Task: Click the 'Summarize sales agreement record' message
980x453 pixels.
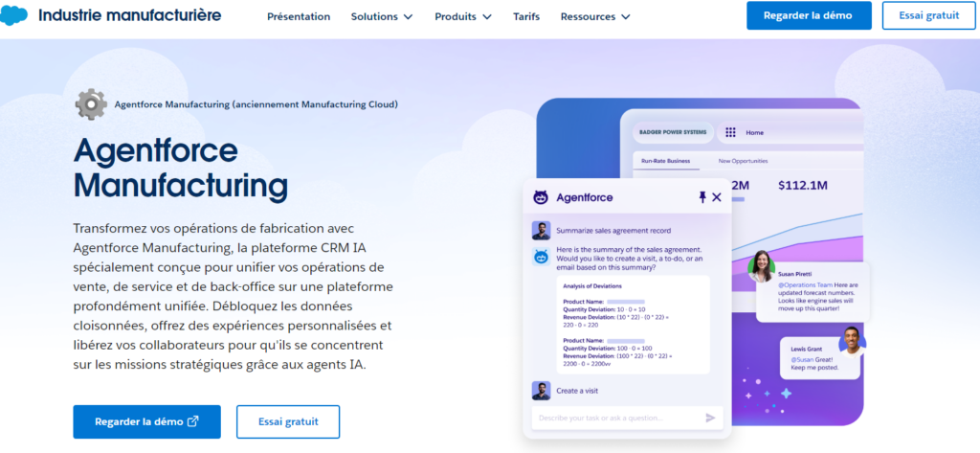Action: click(613, 230)
